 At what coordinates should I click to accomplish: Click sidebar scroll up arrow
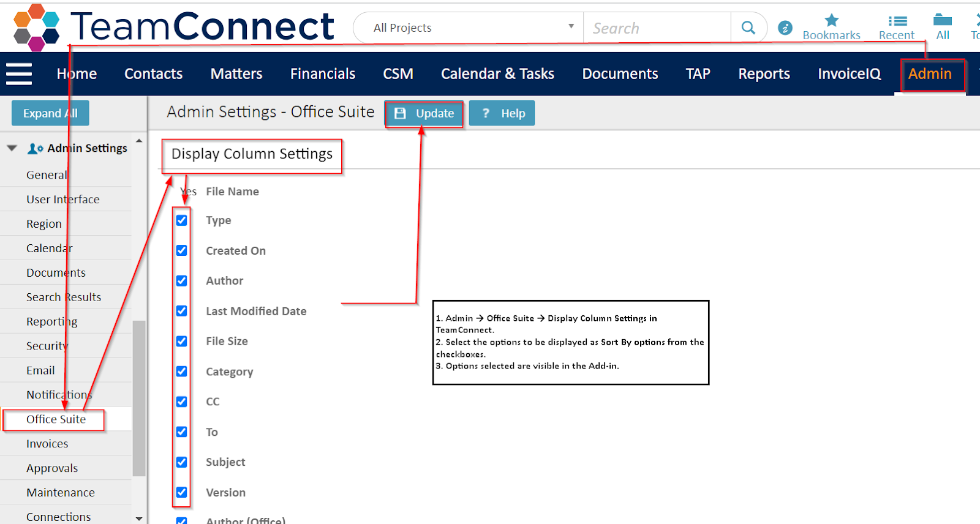pos(139,141)
